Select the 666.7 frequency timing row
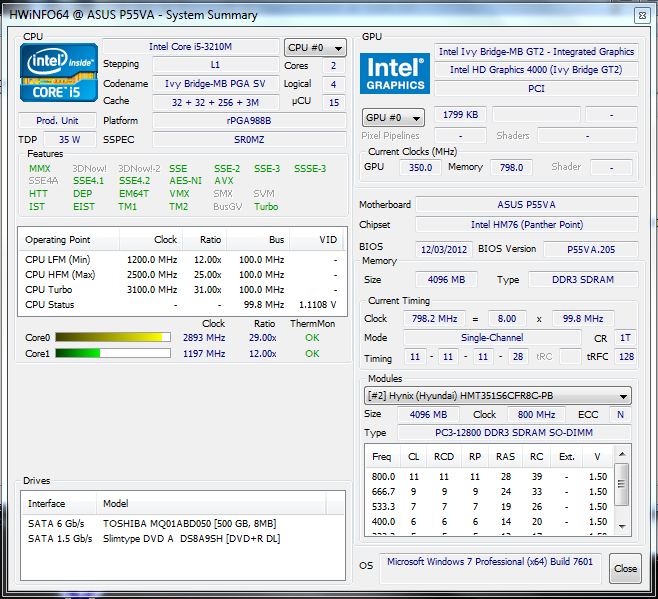 pos(489,492)
